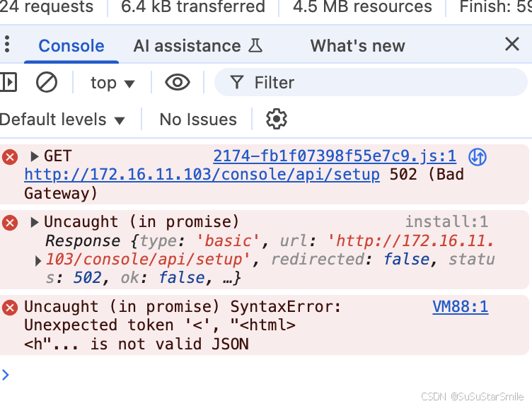Open the drawer three-dot menu
The height and width of the screenshot is (406, 532).
[7, 45]
